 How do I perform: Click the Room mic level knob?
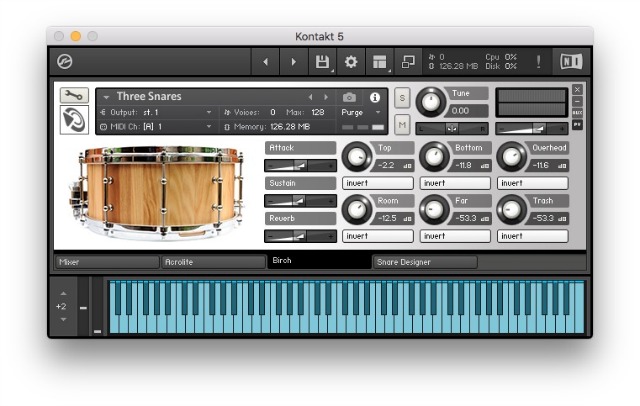pos(357,210)
